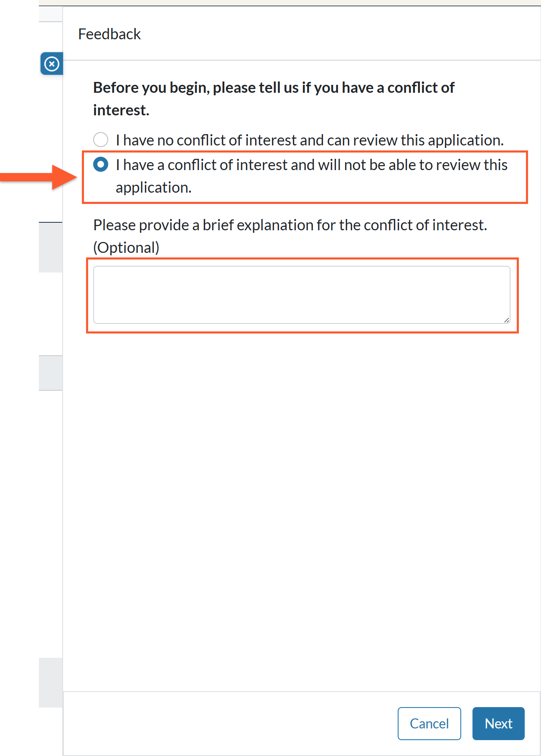Screen dimensions: 541x756
Task: Click the word "application." on the second option line
Action: click(x=154, y=188)
